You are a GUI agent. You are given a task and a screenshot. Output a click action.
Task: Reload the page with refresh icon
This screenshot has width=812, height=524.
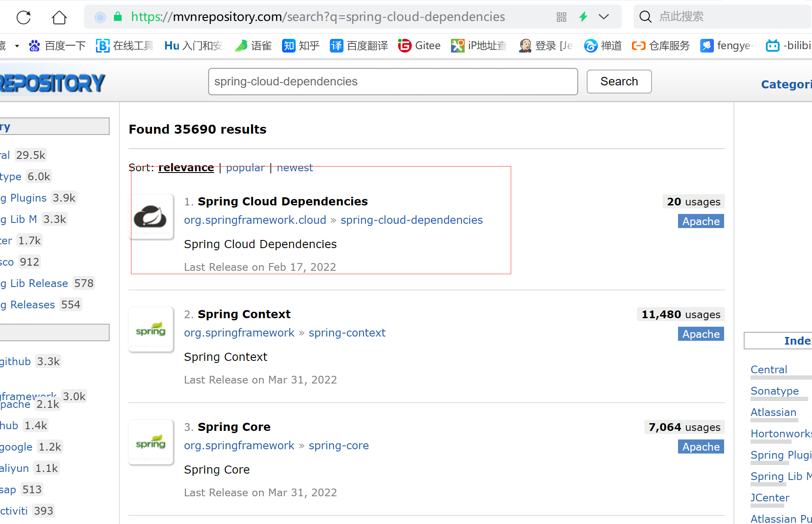(23, 17)
